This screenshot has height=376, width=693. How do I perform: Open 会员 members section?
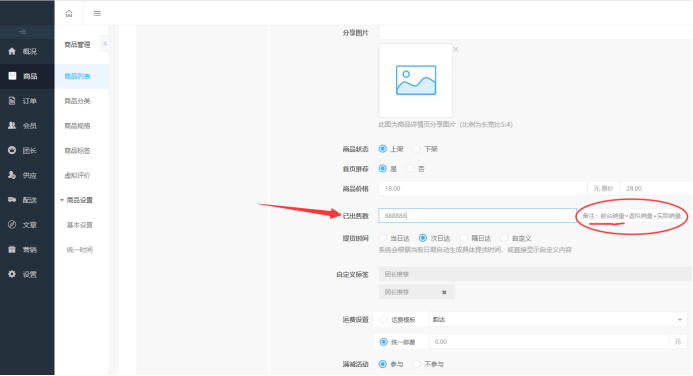(x=27, y=126)
